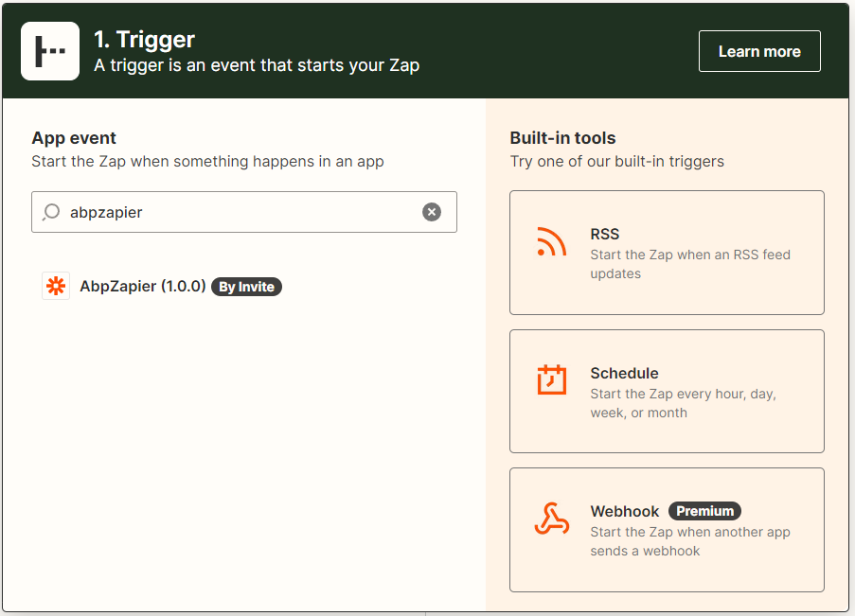Open the Learn more button
855x616 pixels.
tap(759, 51)
